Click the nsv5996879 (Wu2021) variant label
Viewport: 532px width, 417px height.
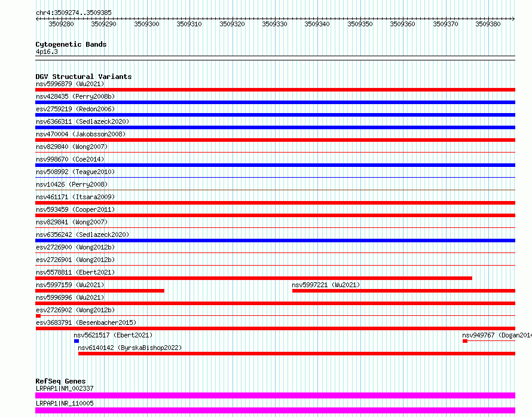70,84
